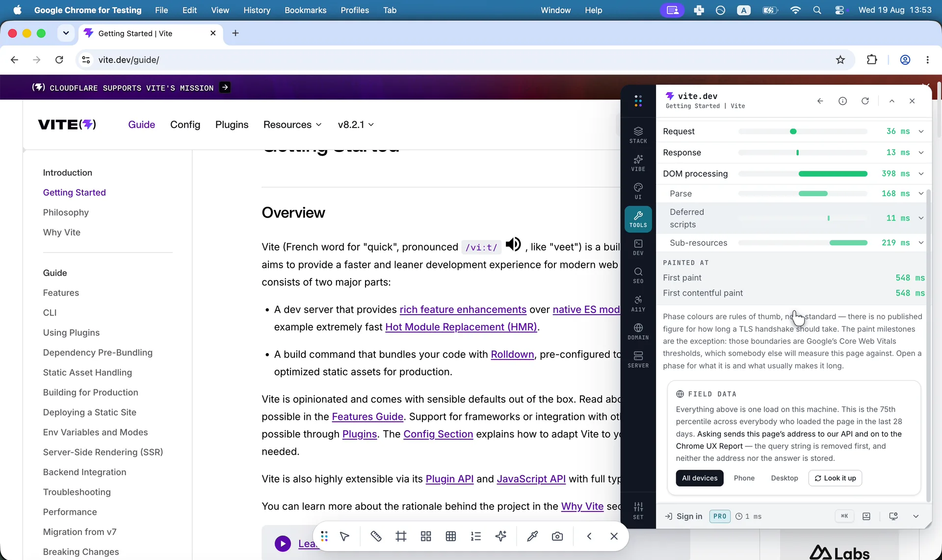Click the command-K shortcut button
Image resolution: width=942 pixels, height=560 pixels.
pos(844,516)
